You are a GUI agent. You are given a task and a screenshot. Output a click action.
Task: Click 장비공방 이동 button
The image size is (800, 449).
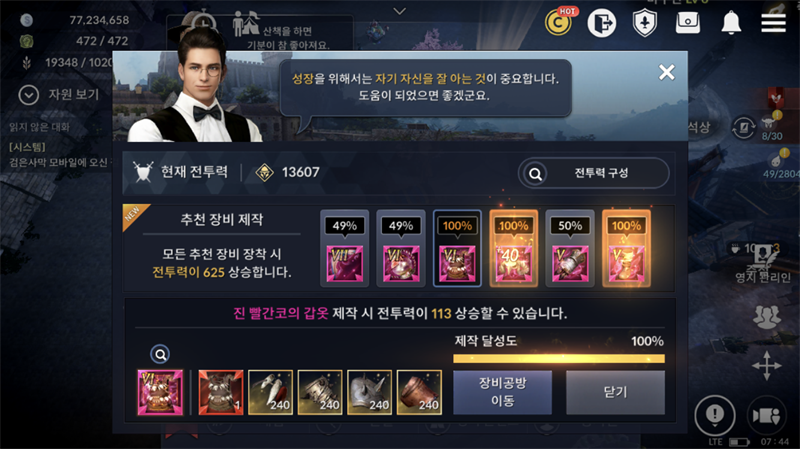tap(503, 392)
